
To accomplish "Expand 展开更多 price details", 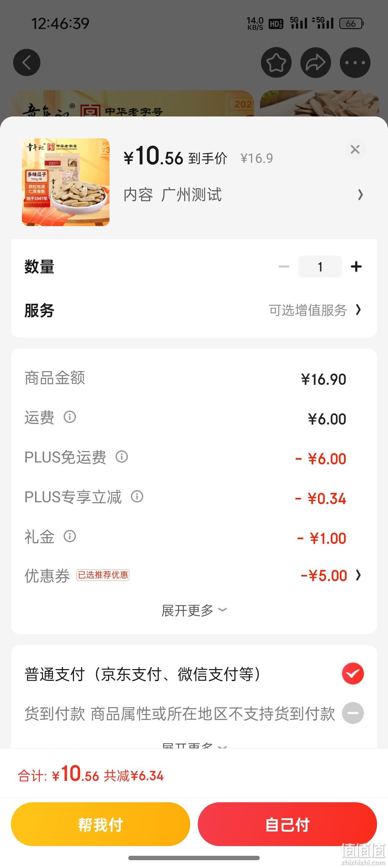I will click(x=194, y=610).
